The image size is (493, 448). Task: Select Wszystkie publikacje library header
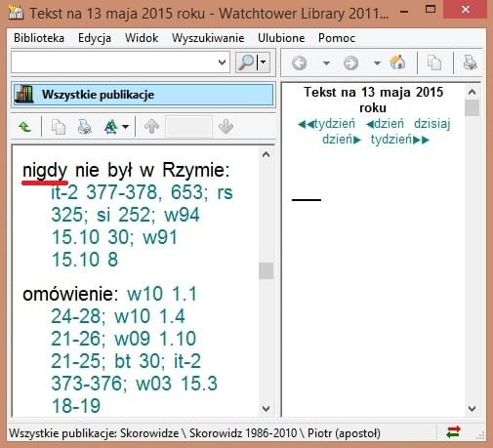[x=144, y=95]
